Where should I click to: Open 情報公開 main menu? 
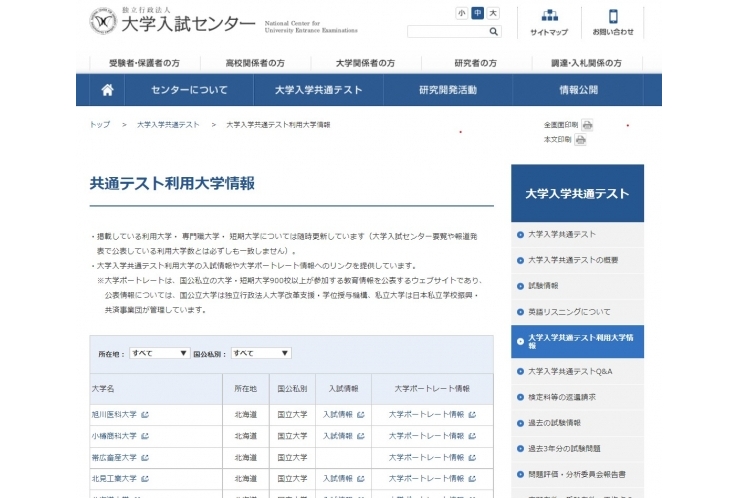(x=578, y=90)
